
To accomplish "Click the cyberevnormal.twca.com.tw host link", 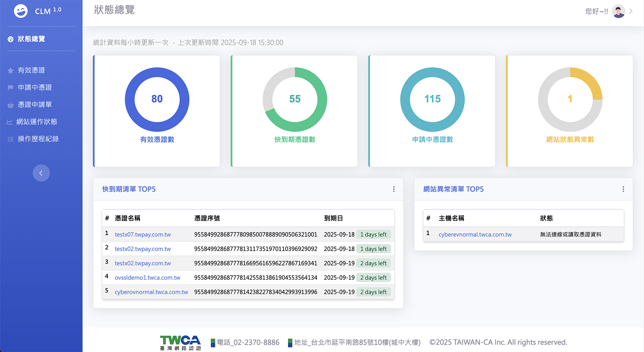I will click(x=475, y=234).
